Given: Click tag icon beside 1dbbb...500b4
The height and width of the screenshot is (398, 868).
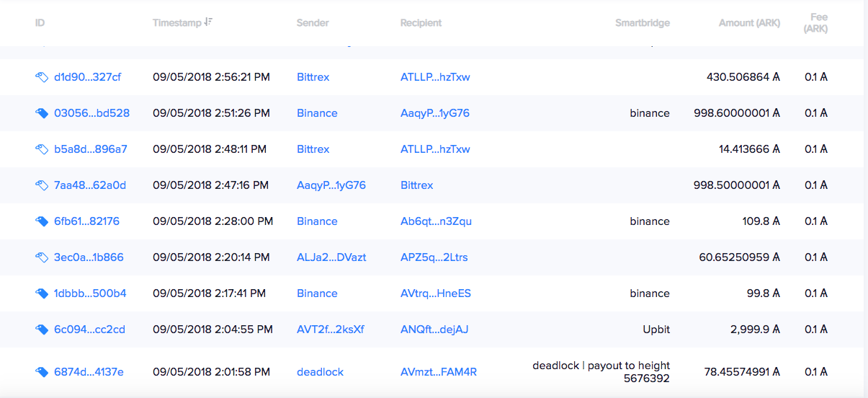Looking at the screenshot, I should (42, 293).
